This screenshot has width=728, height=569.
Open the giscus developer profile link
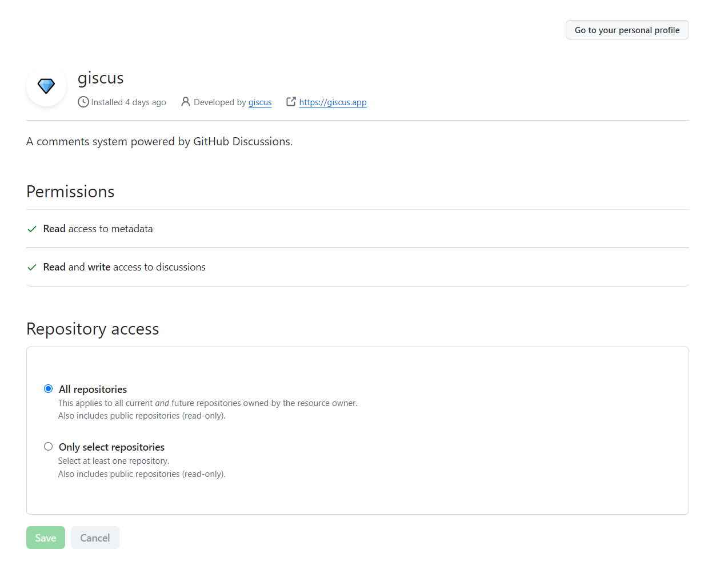point(260,102)
